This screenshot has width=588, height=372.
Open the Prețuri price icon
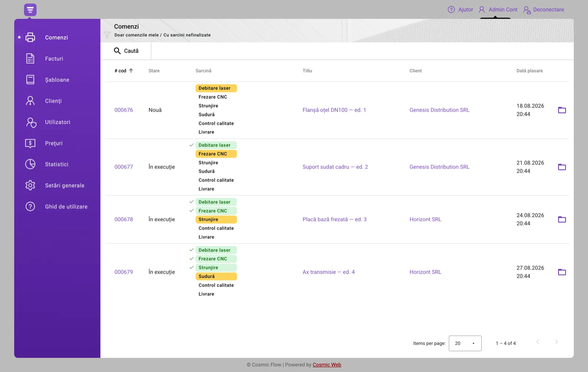pos(30,143)
